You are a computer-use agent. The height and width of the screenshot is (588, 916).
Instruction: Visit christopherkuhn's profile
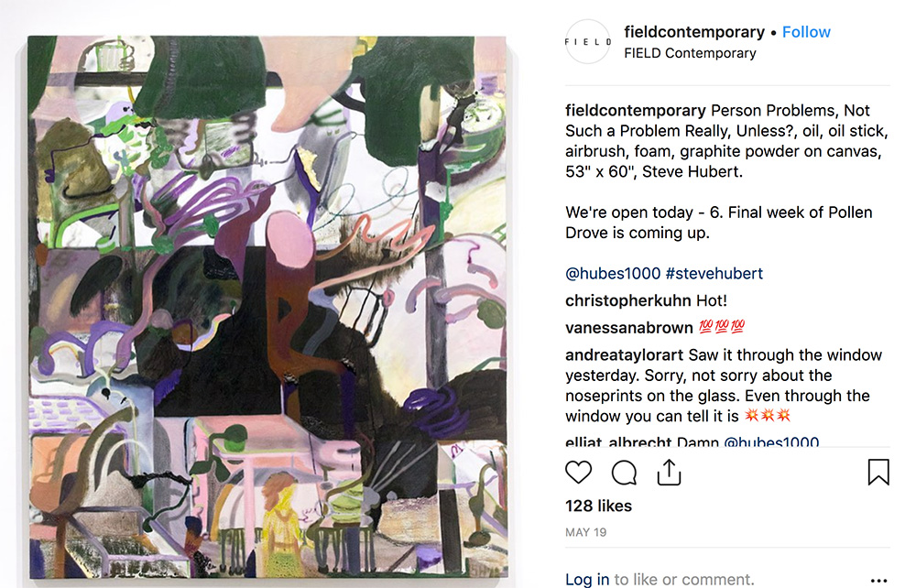(628, 300)
